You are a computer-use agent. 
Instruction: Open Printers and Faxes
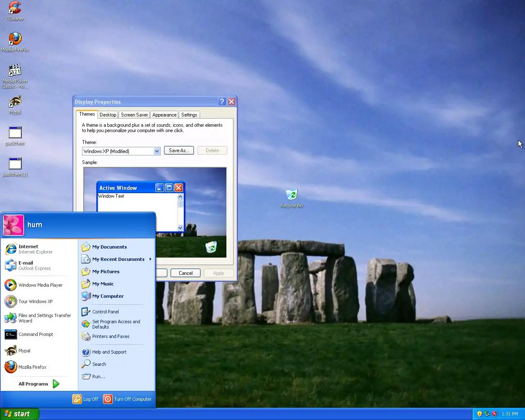(x=116, y=336)
